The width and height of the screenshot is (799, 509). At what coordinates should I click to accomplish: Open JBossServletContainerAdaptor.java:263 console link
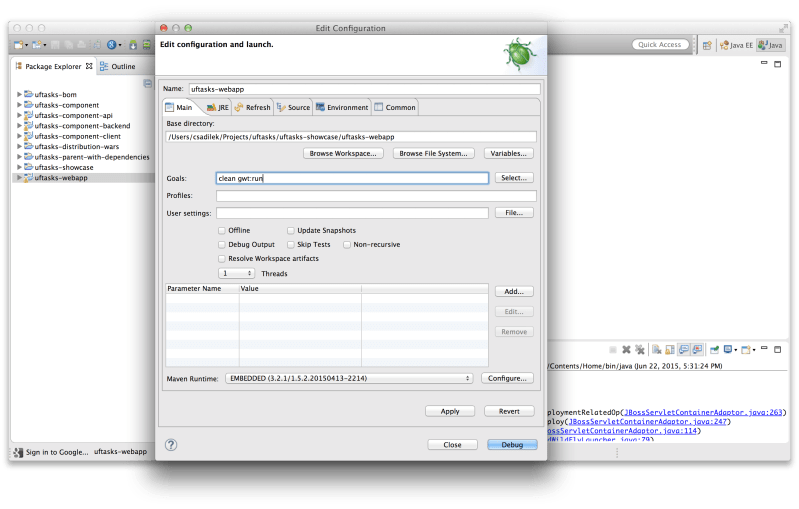tap(703, 412)
